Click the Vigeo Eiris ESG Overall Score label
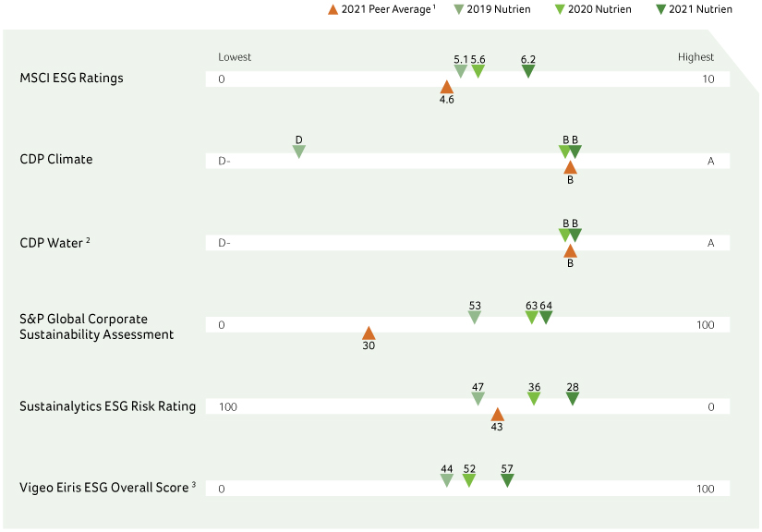 107,487
